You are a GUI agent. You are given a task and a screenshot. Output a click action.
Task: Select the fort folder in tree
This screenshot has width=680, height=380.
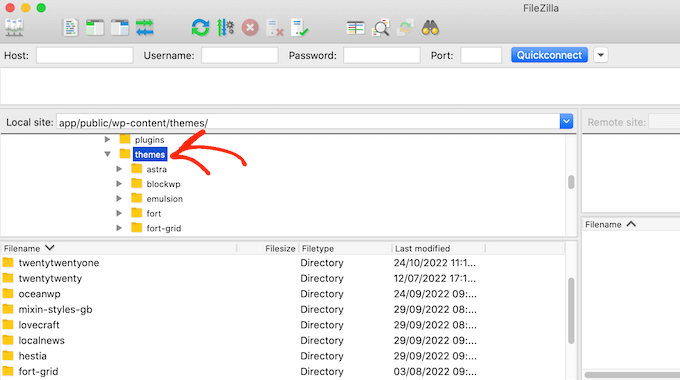[x=154, y=213]
